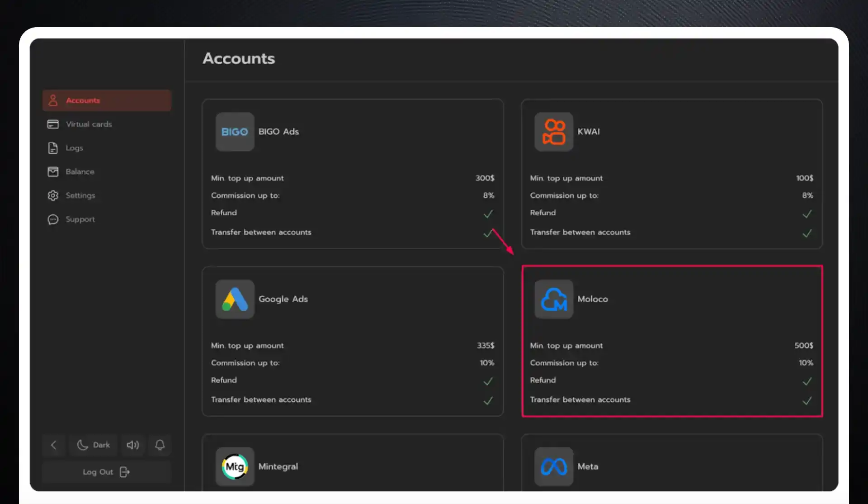
Task: Click the Accounts person icon
Action: 53,100
